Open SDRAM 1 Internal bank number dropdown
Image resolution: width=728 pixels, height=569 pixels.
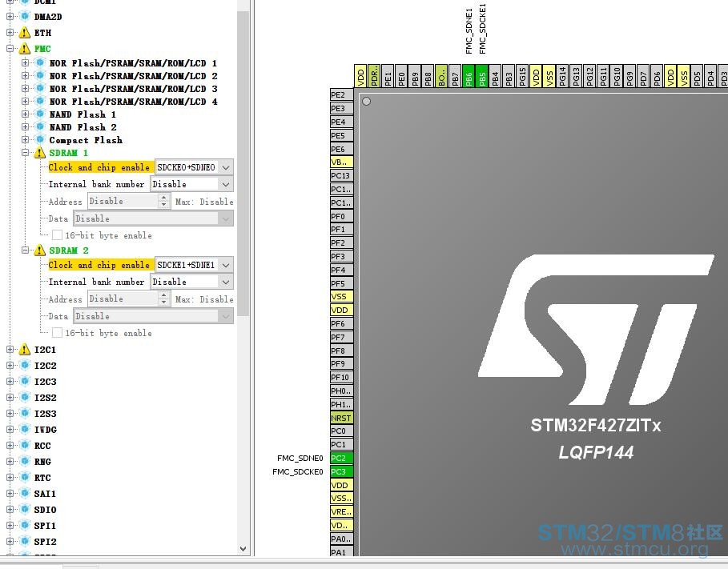pyautogui.click(x=226, y=184)
